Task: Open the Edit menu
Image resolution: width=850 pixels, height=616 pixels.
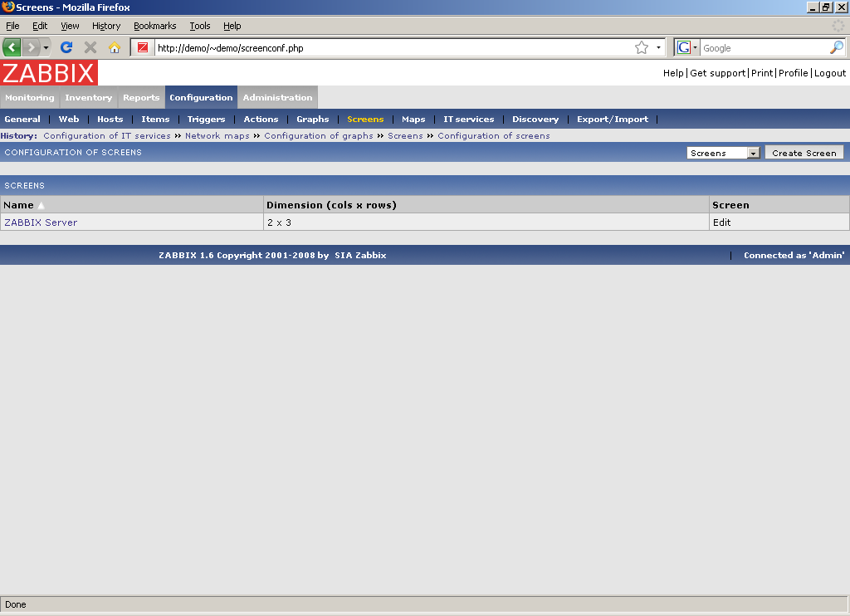Action: click(40, 26)
